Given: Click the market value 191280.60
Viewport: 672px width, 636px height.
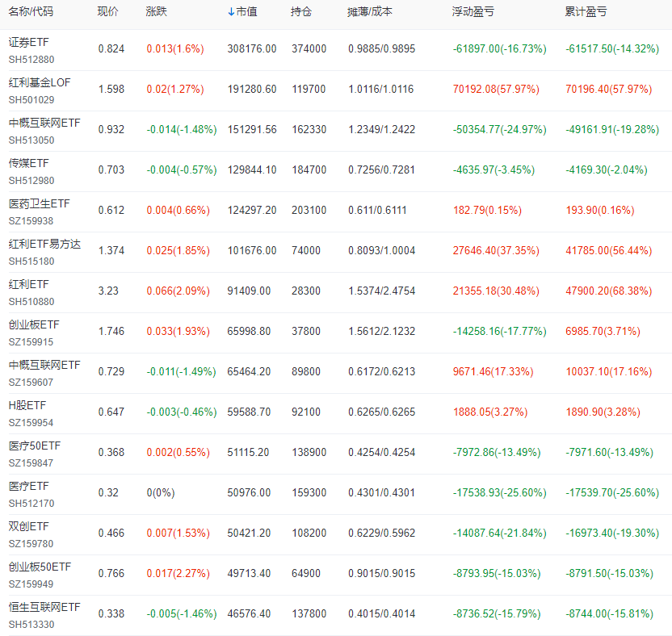Looking at the screenshot, I should [252, 89].
